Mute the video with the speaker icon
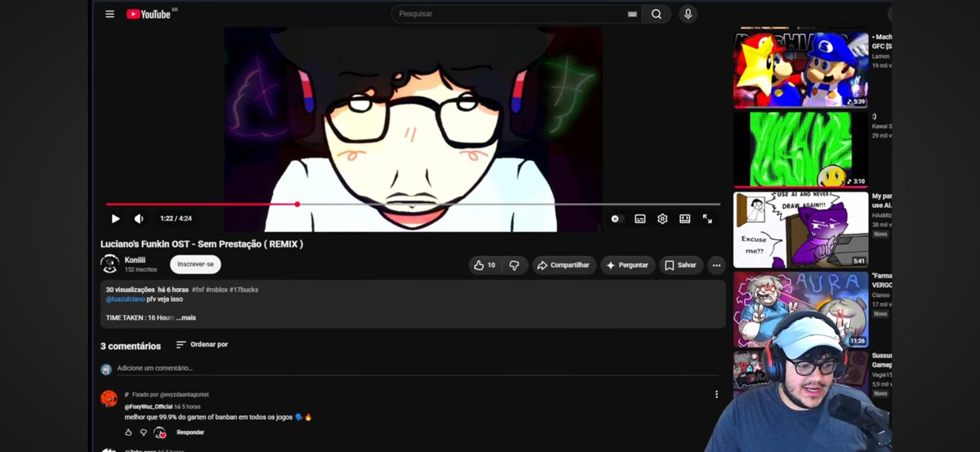 click(x=138, y=219)
